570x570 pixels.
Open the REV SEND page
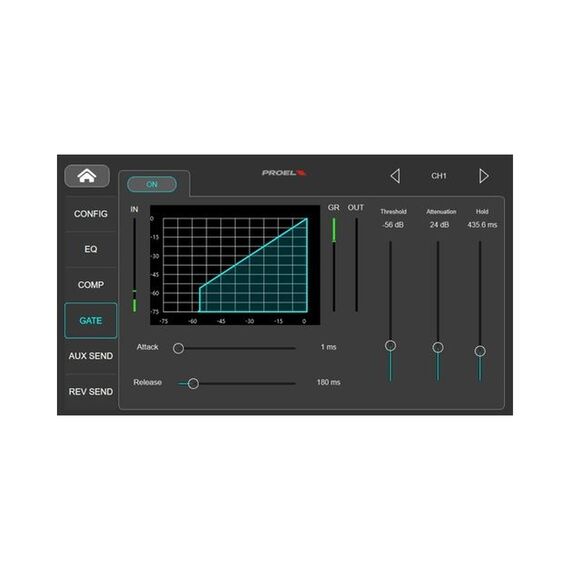(91, 392)
